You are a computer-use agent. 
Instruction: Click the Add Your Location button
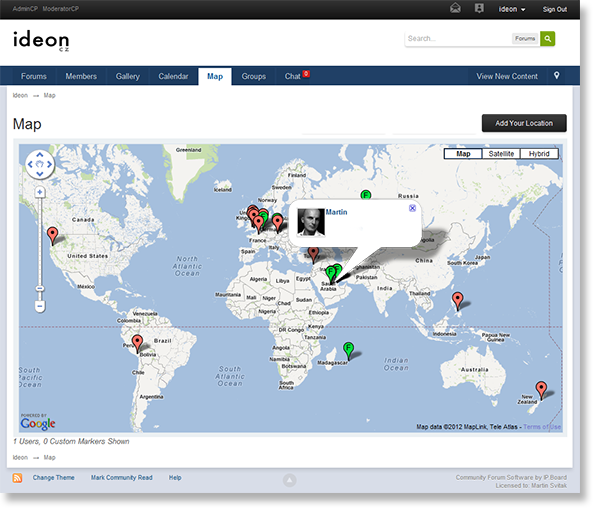pos(524,123)
